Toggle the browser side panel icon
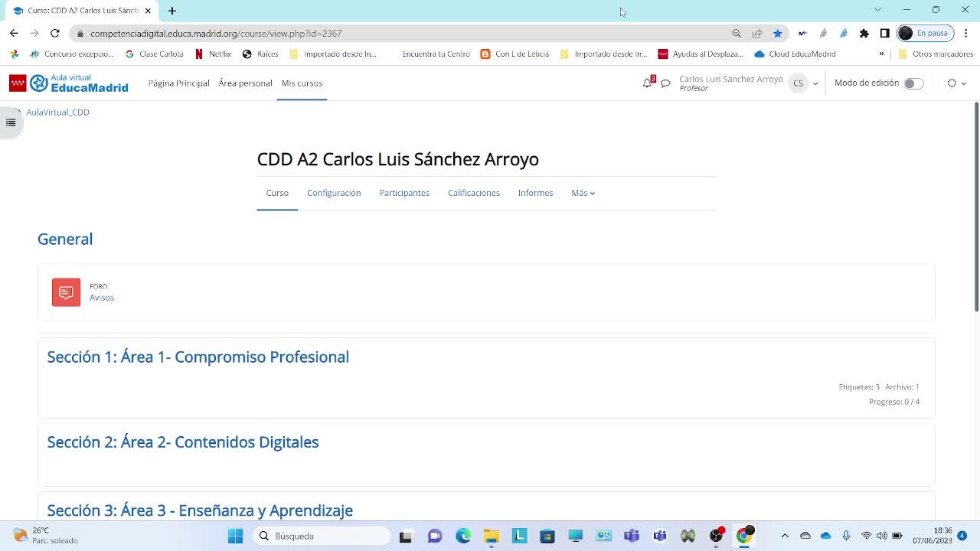Viewport: 980px width, 551px height. click(884, 34)
